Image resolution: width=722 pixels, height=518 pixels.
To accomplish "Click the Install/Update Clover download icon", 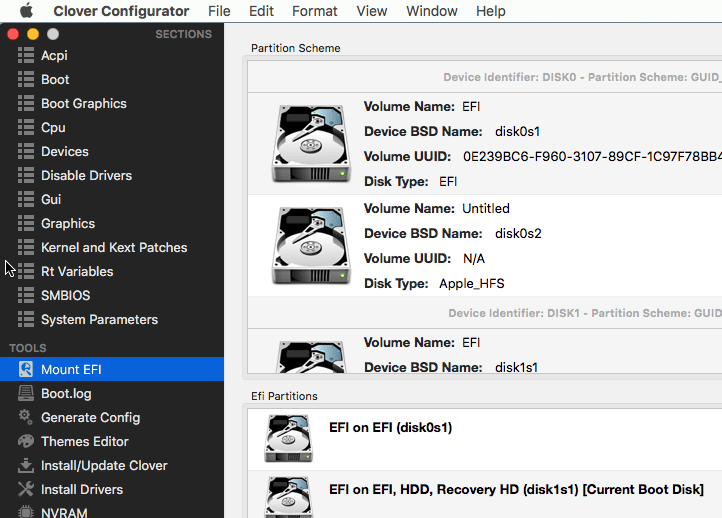I will (26, 465).
